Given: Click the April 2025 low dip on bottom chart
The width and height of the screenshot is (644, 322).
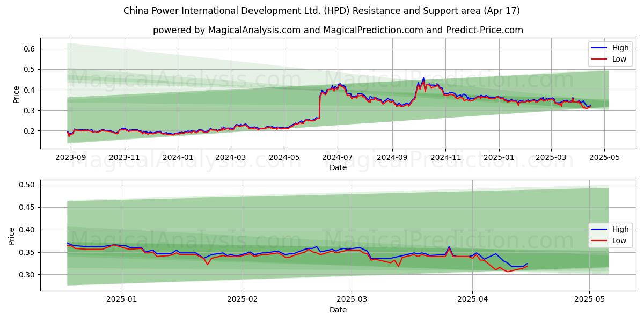Looking at the screenshot, I should pos(507,271).
